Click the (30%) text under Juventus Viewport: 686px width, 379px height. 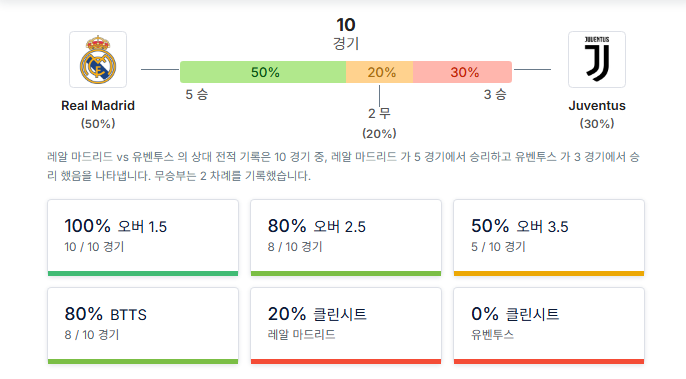[x=597, y=124]
